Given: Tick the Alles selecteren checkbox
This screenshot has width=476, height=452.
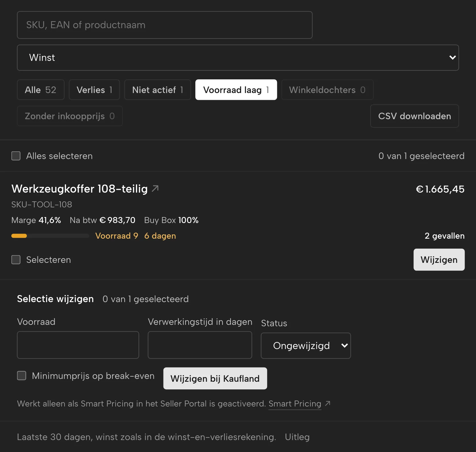Looking at the screenshot, I should (x=16, y=156).
